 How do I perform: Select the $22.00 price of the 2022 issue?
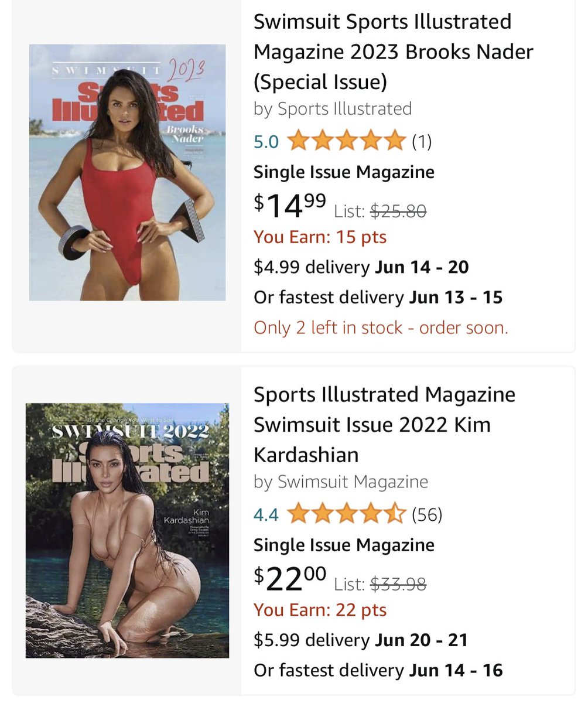[x=290, y=576]
